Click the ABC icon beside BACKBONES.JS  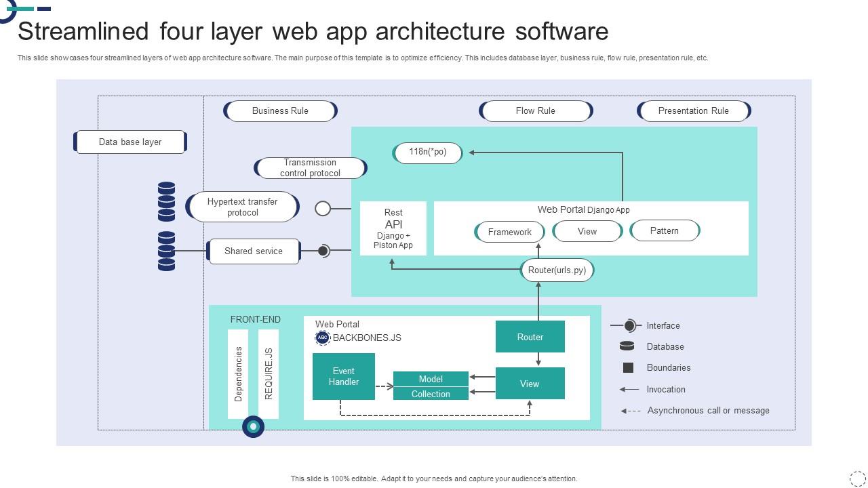tap(322, 337)
